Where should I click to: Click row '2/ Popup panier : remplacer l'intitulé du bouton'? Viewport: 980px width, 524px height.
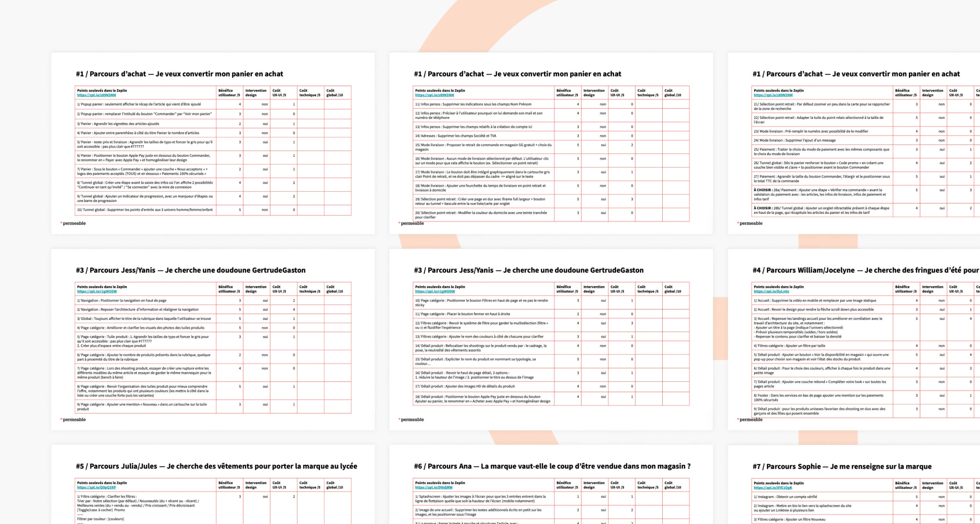pos(213,114)
